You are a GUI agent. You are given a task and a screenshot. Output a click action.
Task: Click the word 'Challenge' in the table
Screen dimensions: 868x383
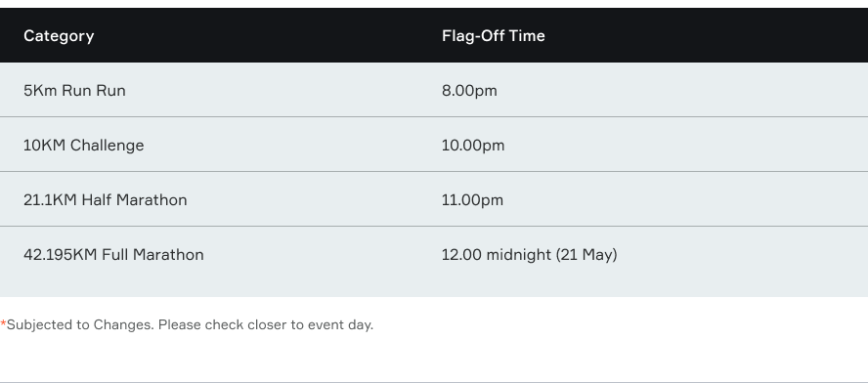tap(107, 146)
